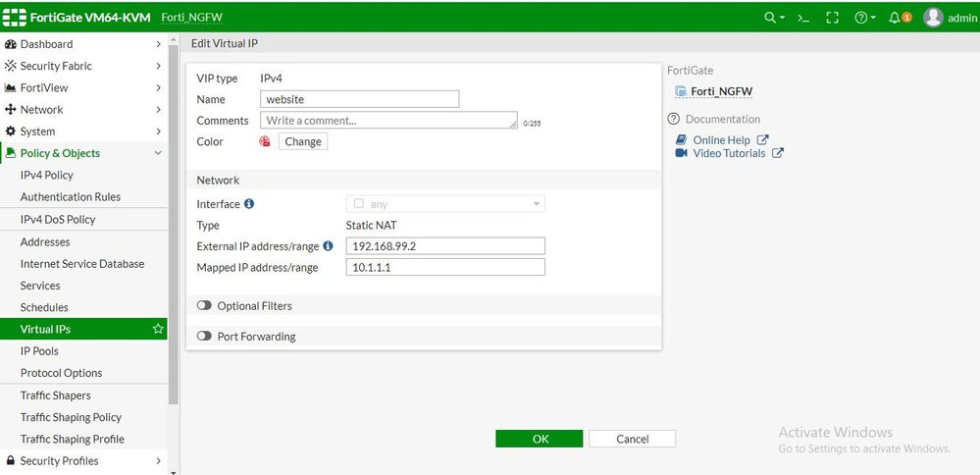Click the FortiView chart icon
Image resolution: width=980 pixels, height=475 pixels.
pyautogui.click(x=10, y=87)
